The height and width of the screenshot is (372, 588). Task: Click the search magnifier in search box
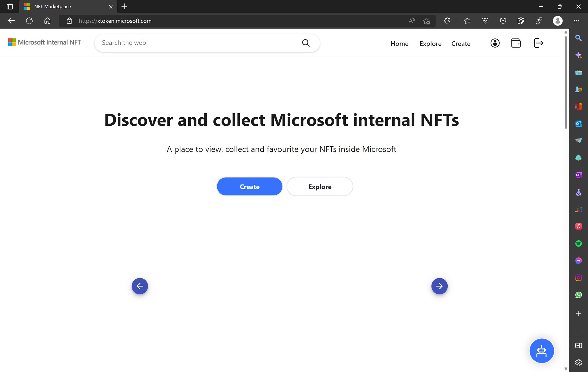[306, 43]
